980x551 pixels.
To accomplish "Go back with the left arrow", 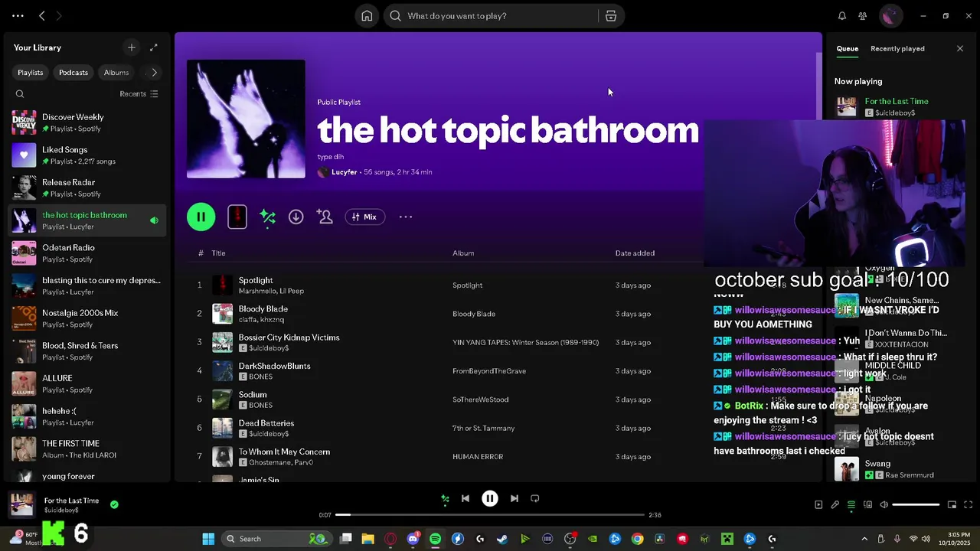I will tap(42, 16).
